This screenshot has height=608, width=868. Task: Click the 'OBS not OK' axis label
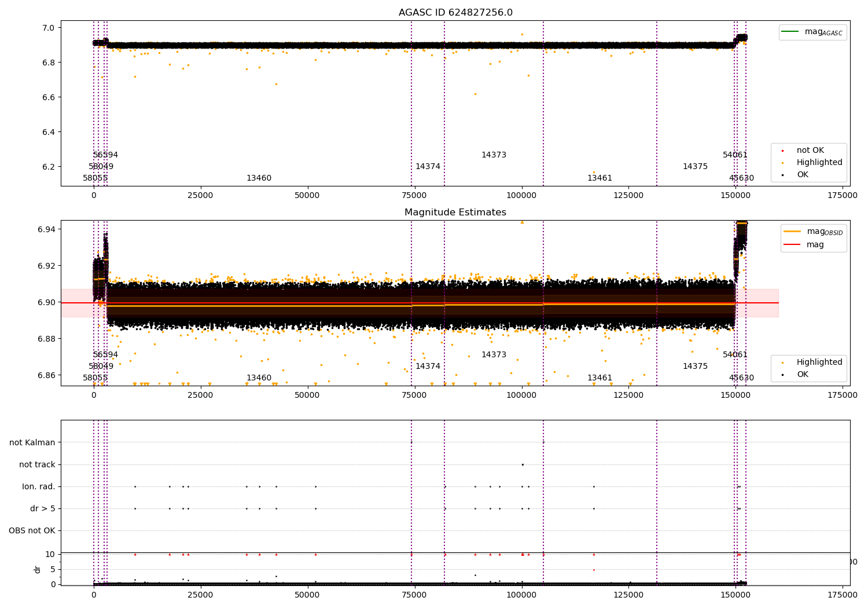[x=32, y=530]
